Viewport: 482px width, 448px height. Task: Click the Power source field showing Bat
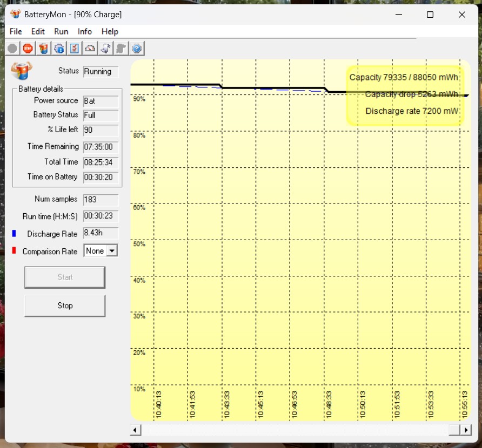pos(101,101)
